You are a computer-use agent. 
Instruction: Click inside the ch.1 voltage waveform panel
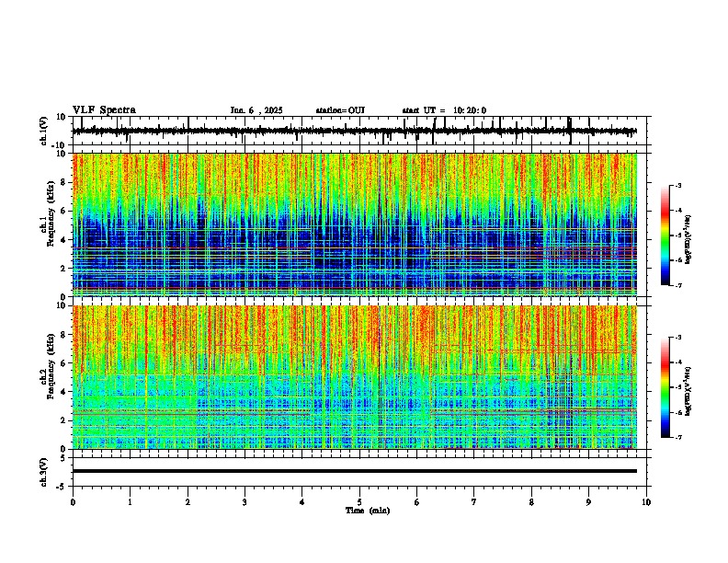[x=359, y=131]
